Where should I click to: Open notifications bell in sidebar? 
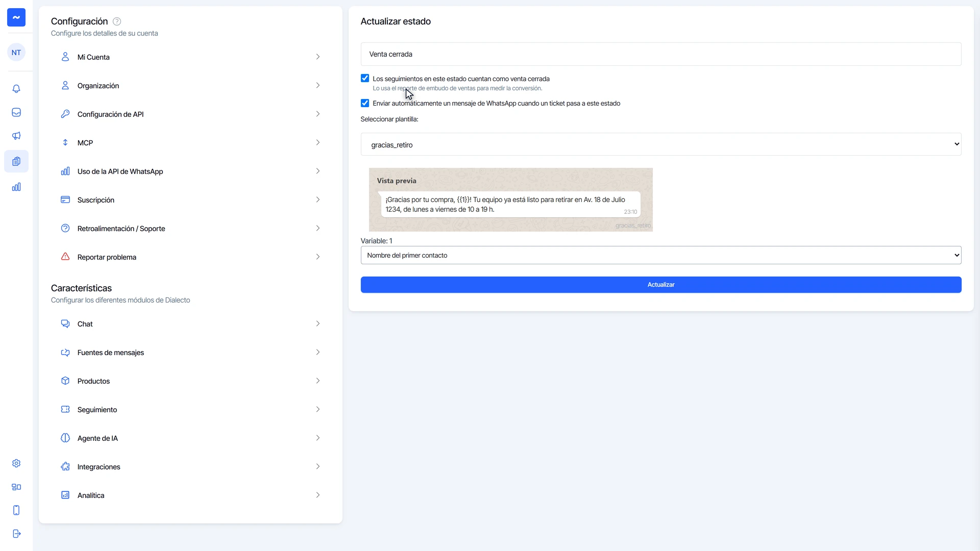point(16,89)
